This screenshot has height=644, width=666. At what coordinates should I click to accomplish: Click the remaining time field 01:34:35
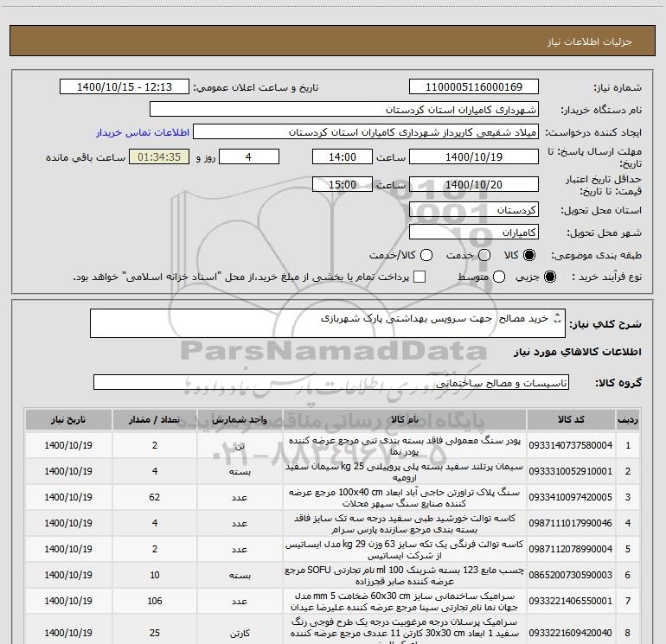(159, 157)
